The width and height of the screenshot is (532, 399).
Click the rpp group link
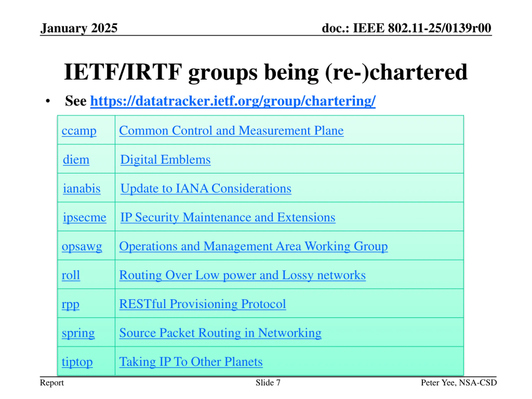(x=70, y=304)
